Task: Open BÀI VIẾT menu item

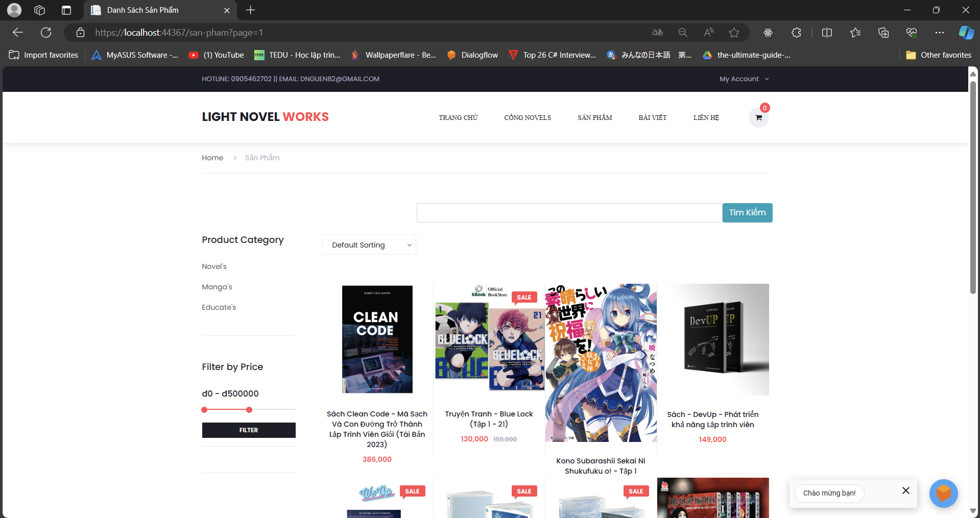Action: [x=653, y=118]
